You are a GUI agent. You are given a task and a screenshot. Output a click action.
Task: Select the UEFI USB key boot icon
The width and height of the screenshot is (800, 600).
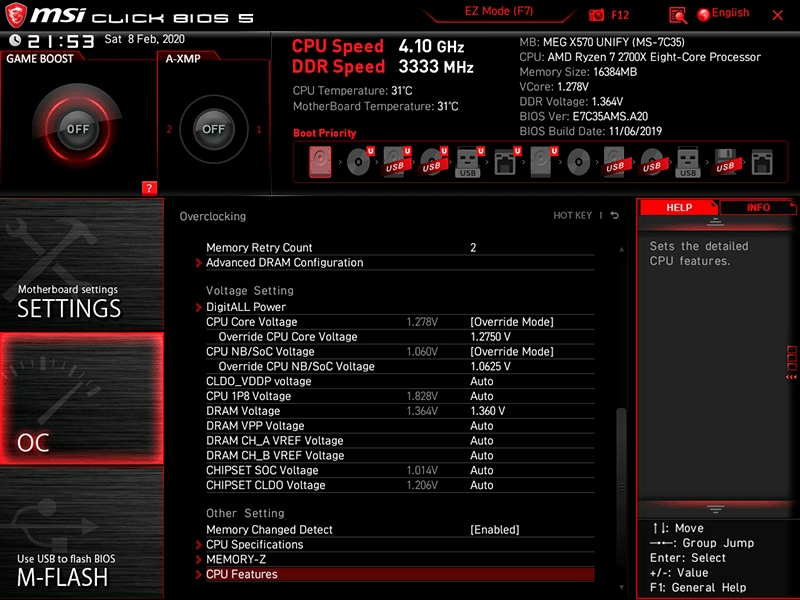[x=469, y=162]
